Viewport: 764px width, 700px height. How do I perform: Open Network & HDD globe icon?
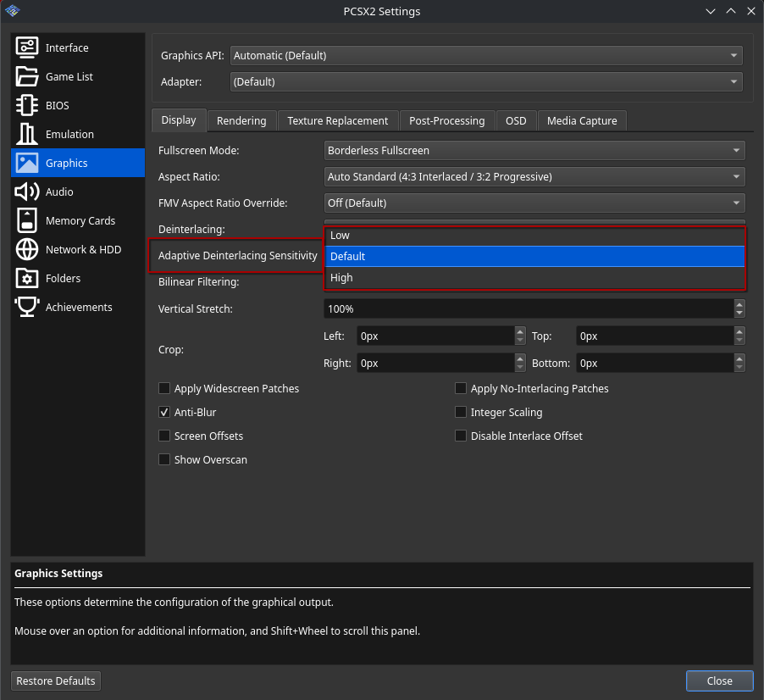27,250
